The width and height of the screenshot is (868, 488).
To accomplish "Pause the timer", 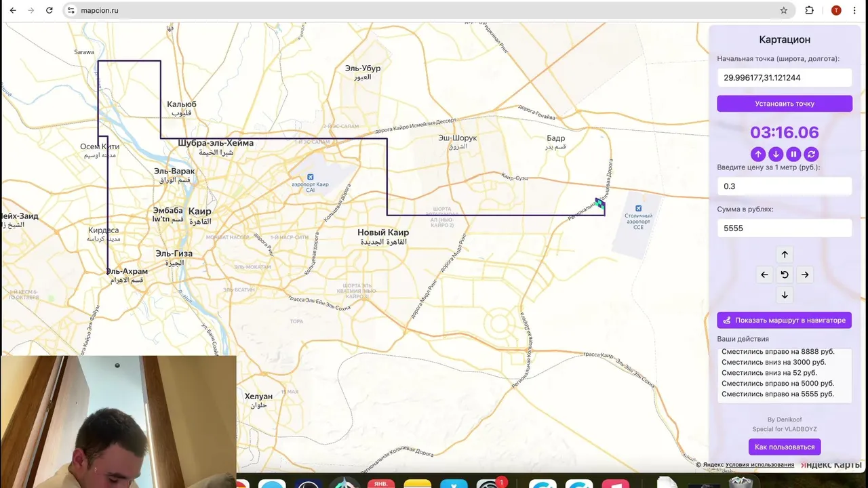I will (793, 154).
